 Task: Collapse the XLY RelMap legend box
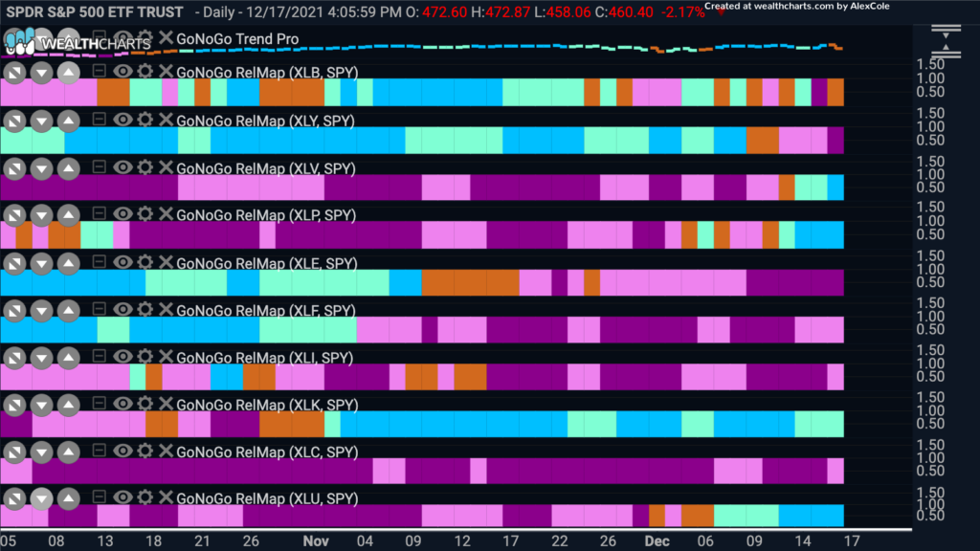click(99, 119)
